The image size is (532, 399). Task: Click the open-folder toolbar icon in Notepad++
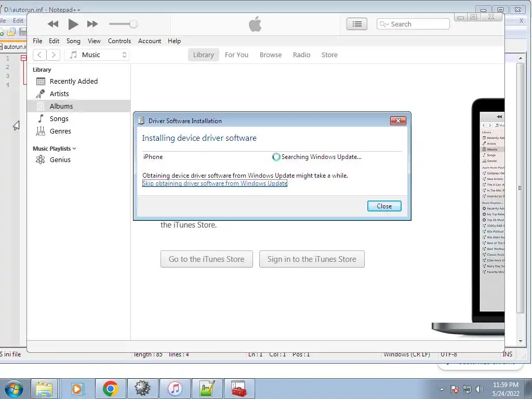(x=11, y=32)
